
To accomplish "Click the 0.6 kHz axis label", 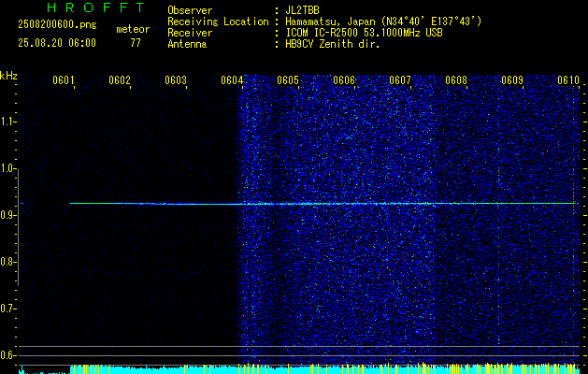I will 7,355.
